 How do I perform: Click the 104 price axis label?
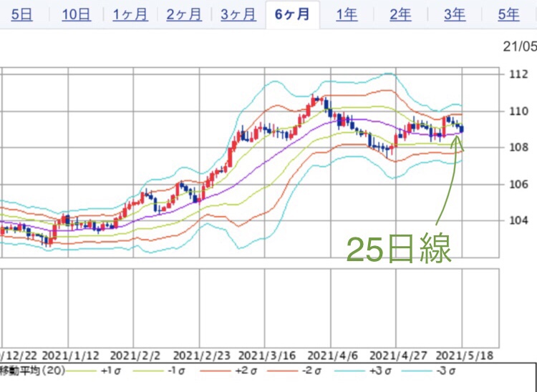[x=518, y=220]
